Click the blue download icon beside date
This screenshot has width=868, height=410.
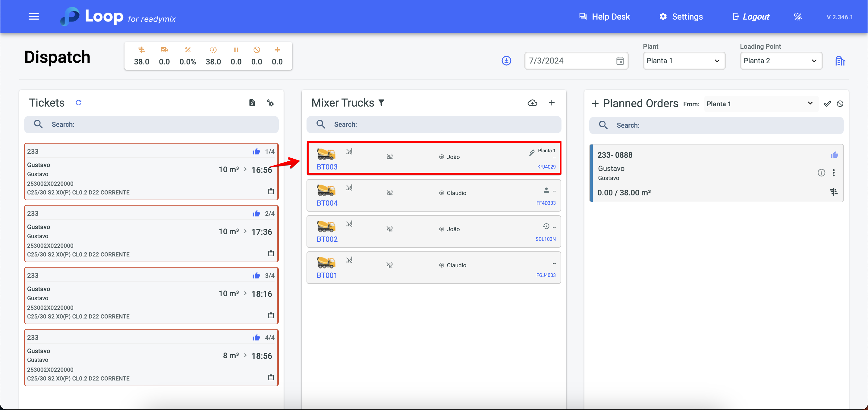506,61
